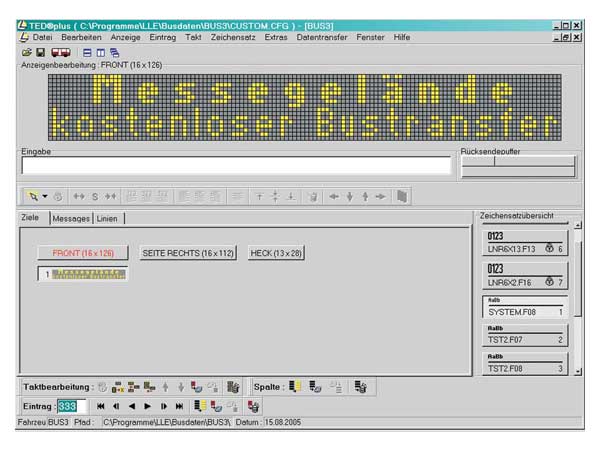The height and width of the screenshot is (452, 600).
Task: Jump to last Eintrag
Action: (179, 406)
